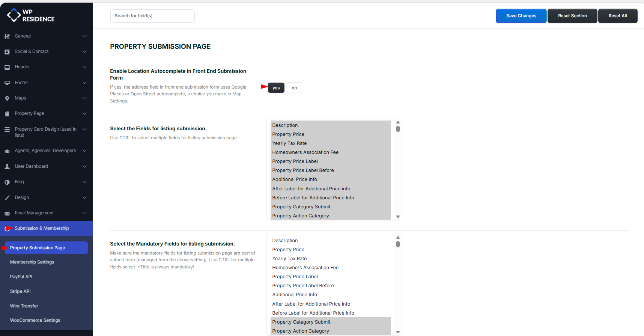
Task: Click the Maps pin icon
Action: (7, 98)
